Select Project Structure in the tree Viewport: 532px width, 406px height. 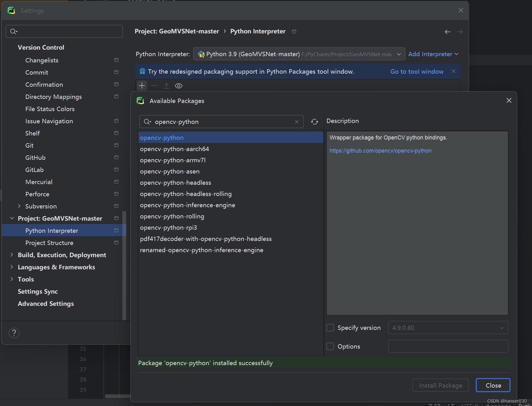[49, 243]
